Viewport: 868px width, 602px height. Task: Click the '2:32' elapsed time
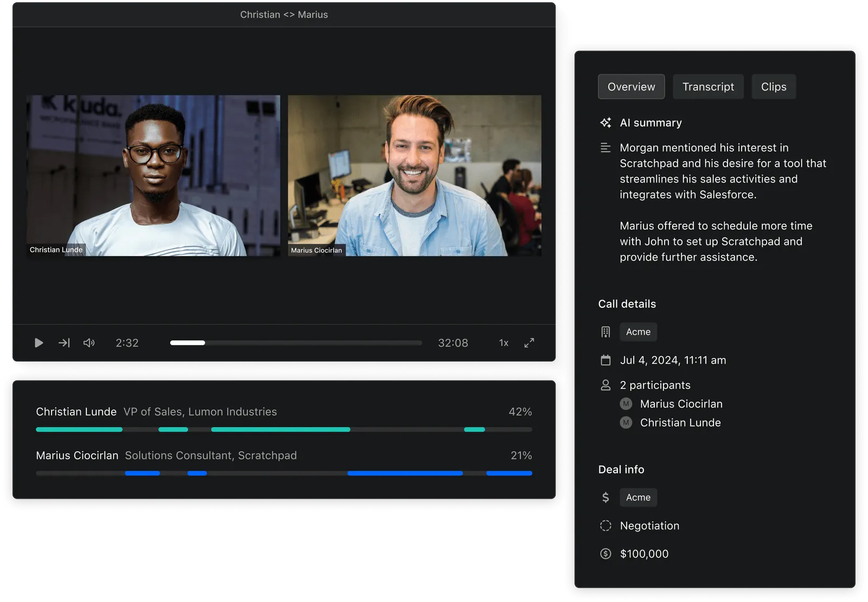pyautogui.click(x=127, y=343)
